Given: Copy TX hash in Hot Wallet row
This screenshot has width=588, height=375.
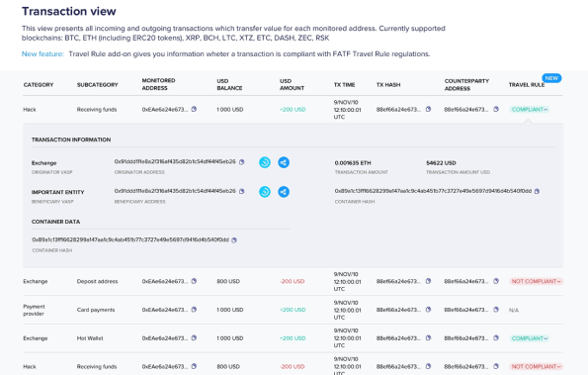Looking at the screenshot, I should [x=428, y=337].
